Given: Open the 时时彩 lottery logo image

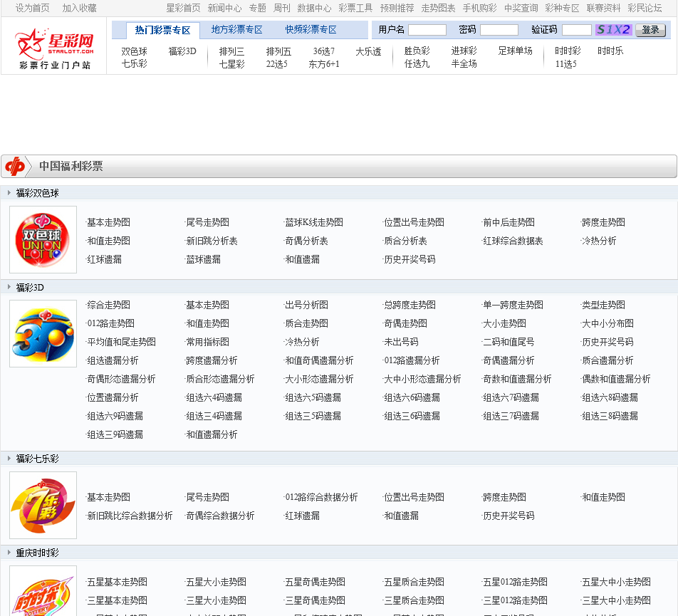Looking at the screenshot, I should 43,591.
